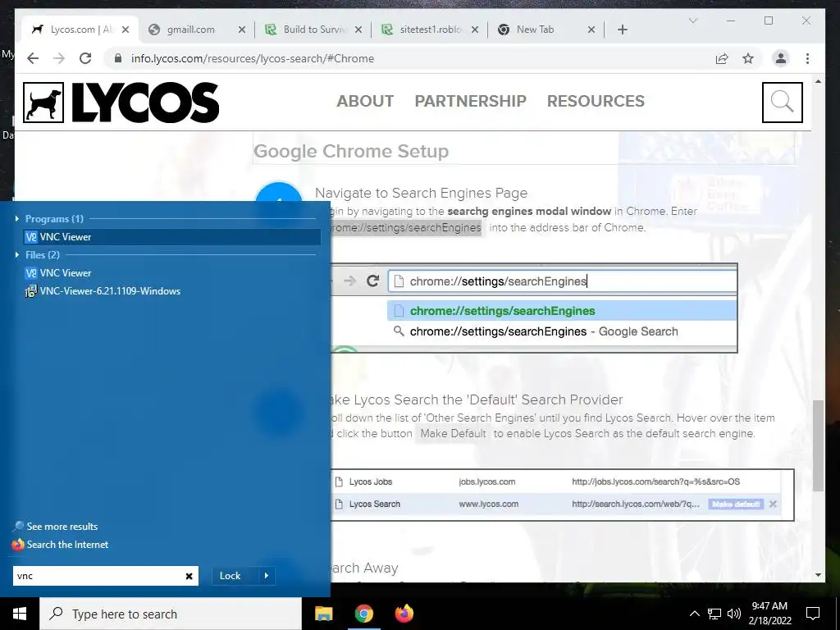840x630 pixels.
Task: View site info padlock icon
Action: tap(118, 58)
